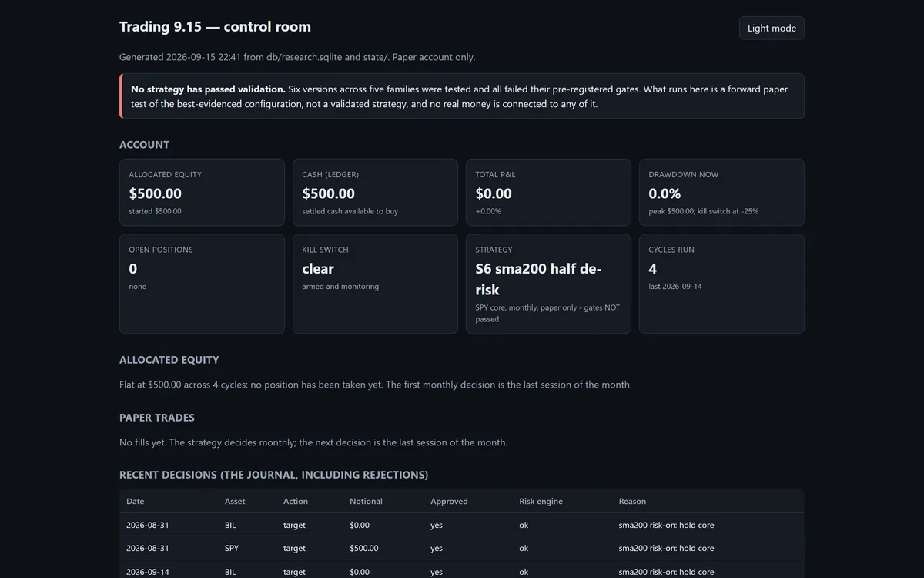The width and height of the screenshot is (924, 578).
Task: Click the ALLOCATED EQUITY section heading
Action: click(x=169, y=360)
